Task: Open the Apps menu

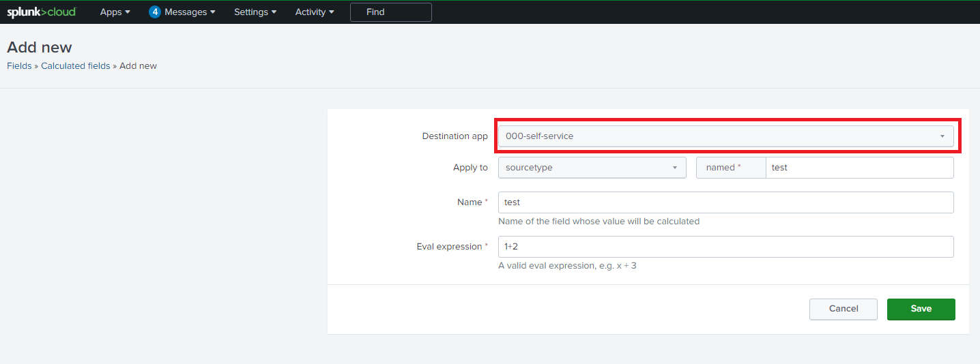Action: click(x=115, y=12)
